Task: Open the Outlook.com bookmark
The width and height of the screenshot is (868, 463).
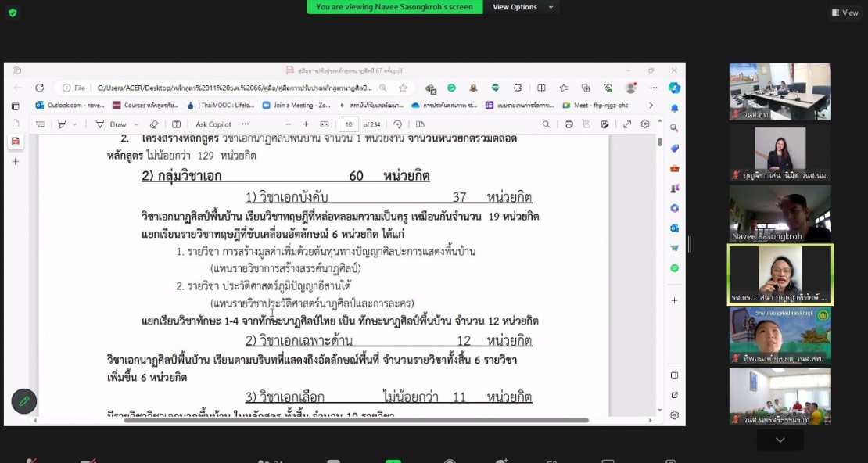Action: [x=70, y=106]
